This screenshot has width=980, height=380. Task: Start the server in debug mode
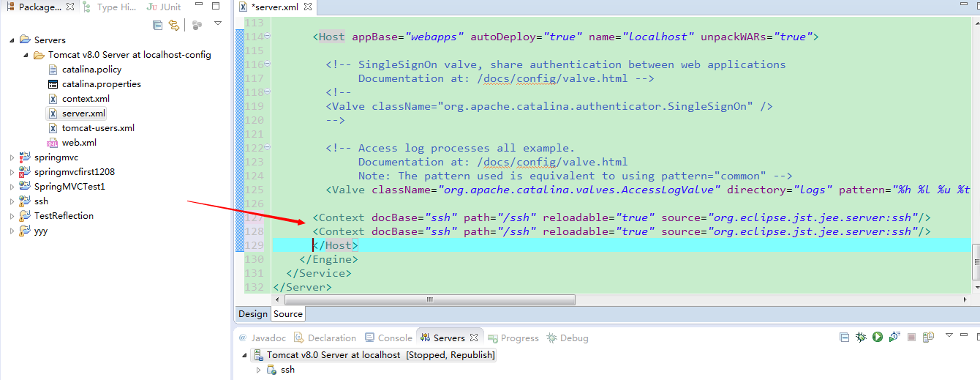(861, 337)
